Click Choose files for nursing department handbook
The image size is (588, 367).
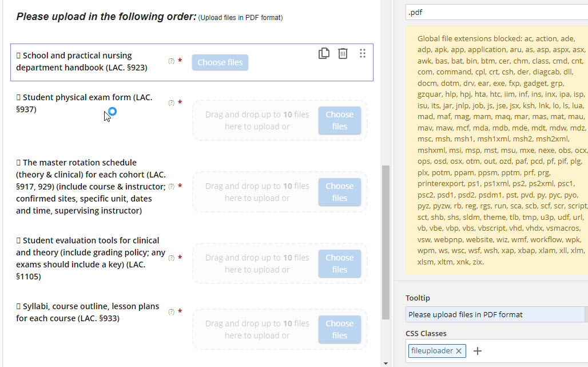[x=220, y=62]
